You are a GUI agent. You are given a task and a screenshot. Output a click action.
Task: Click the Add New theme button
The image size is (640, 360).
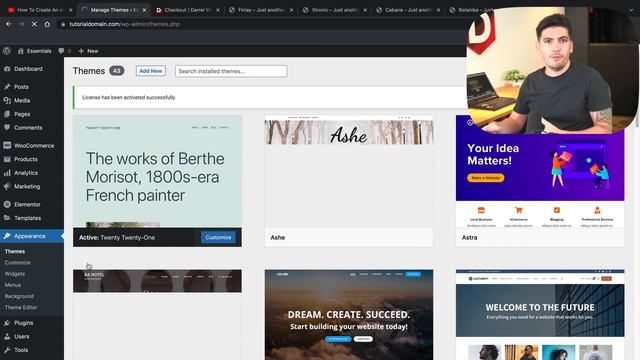click(x=151, y=71)
